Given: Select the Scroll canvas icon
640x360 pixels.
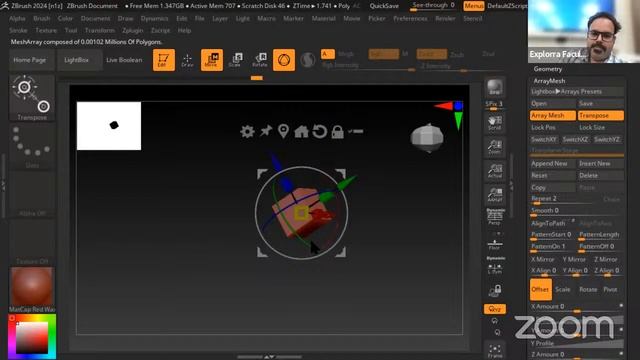Looking at the screenshot, I should pos(495,122).
